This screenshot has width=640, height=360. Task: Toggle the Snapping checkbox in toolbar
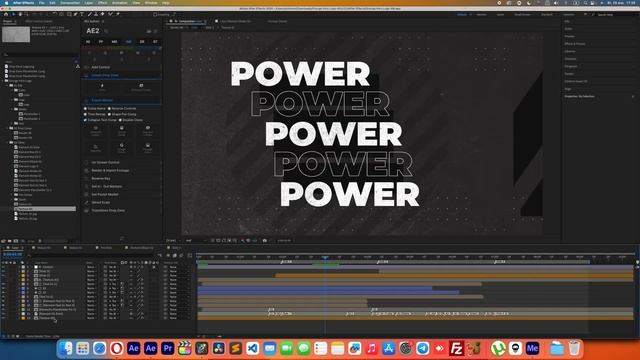(155, 15)
